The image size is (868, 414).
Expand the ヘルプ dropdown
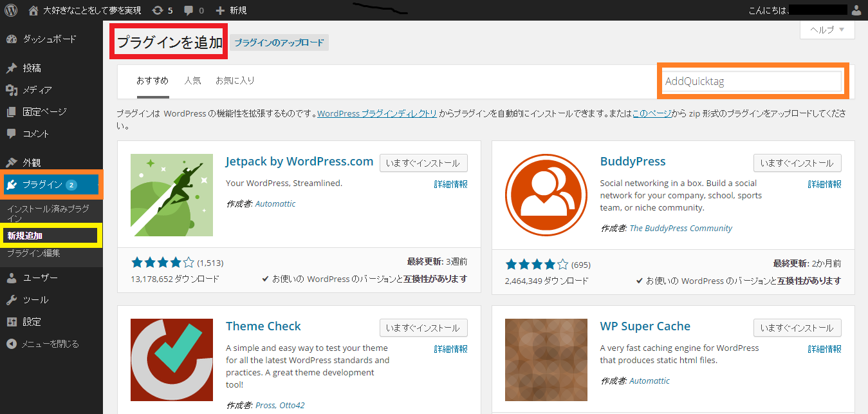[827, 30]
